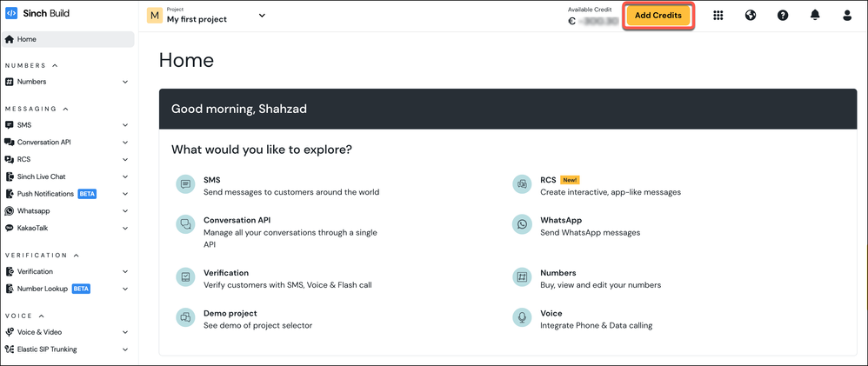This screenshot has height=366, width=868.
Task: Collapse the VERIFICATION section caret
Action: 76,256
